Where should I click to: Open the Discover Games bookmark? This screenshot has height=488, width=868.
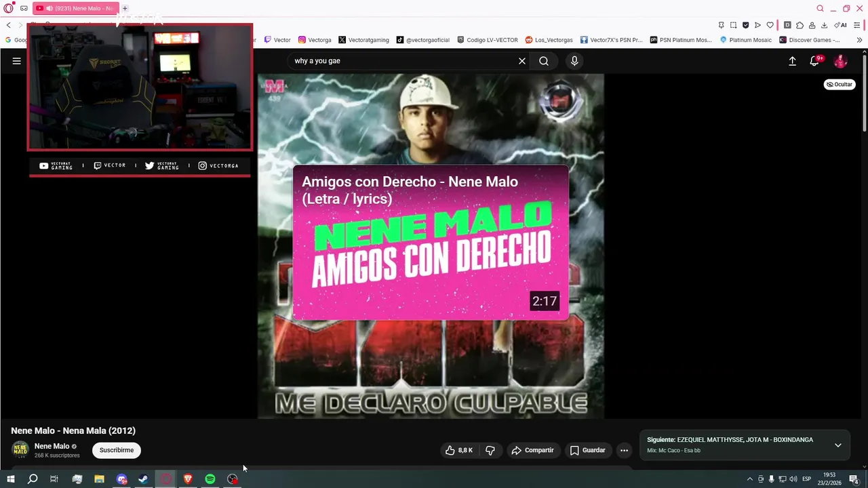point(810,40)
